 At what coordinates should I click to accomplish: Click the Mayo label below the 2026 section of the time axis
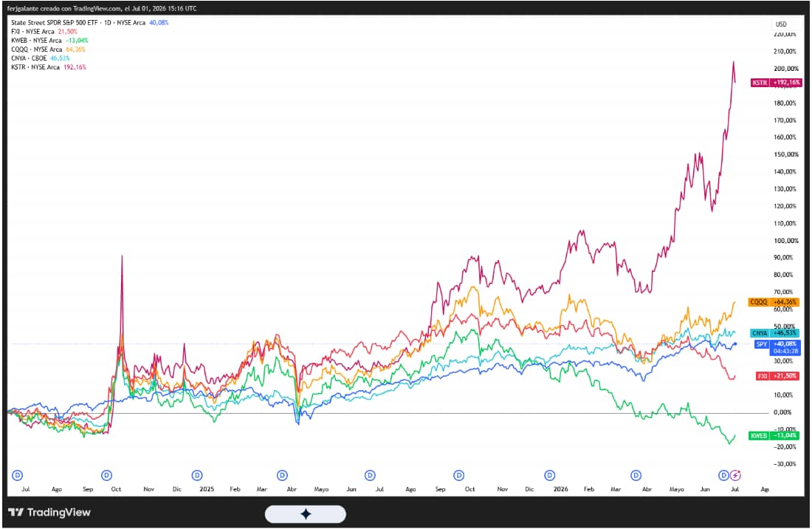coord(677,489)
